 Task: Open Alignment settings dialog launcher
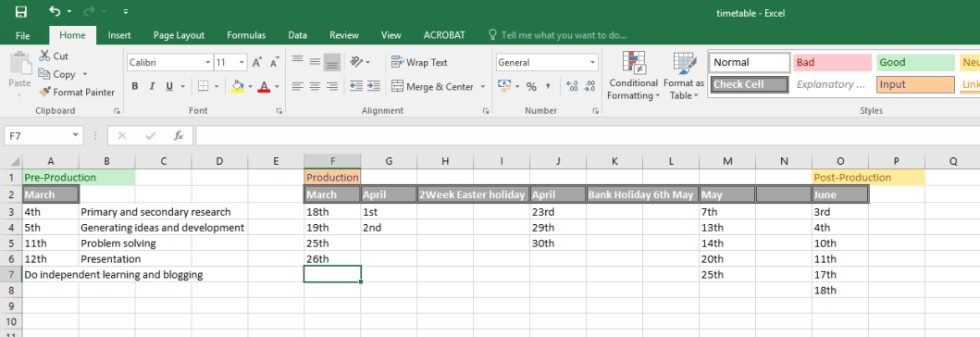point(486,111)
